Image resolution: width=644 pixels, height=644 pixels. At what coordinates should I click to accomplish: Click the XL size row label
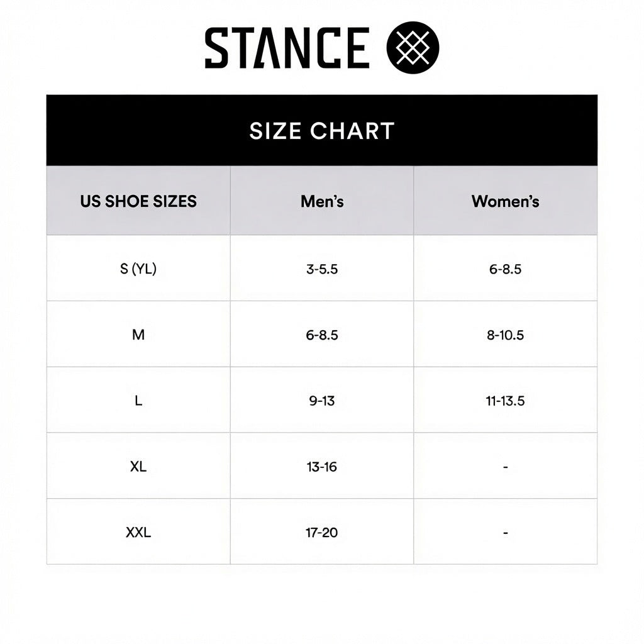pos(138,466)
